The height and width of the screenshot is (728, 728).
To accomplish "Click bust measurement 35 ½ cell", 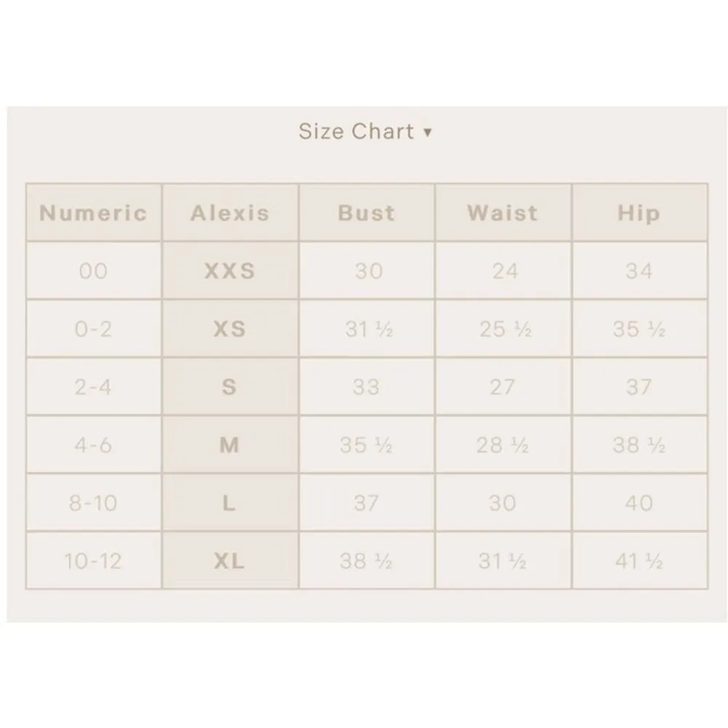I will (x=366, y=445).
